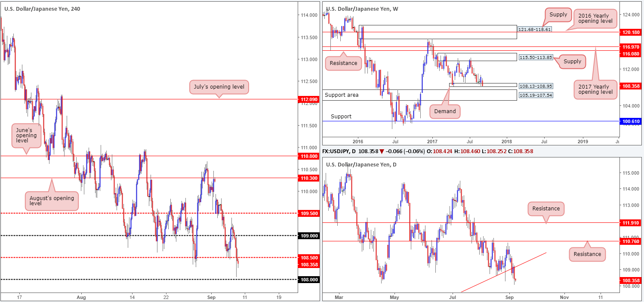Click the 'Mar' date on the daily time axis
Image resolution: width=644 pixels, height=302 pixels.
click(339, 297)
